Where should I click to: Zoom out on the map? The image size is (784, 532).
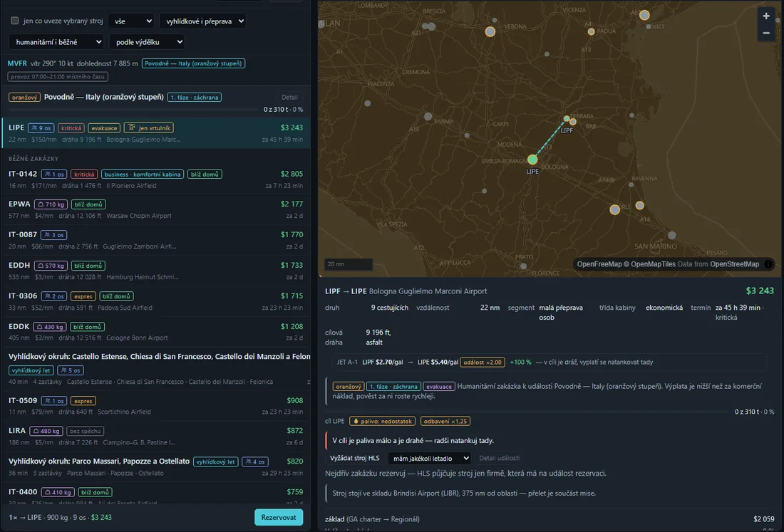pyautogui.click(x=765, y=33)
